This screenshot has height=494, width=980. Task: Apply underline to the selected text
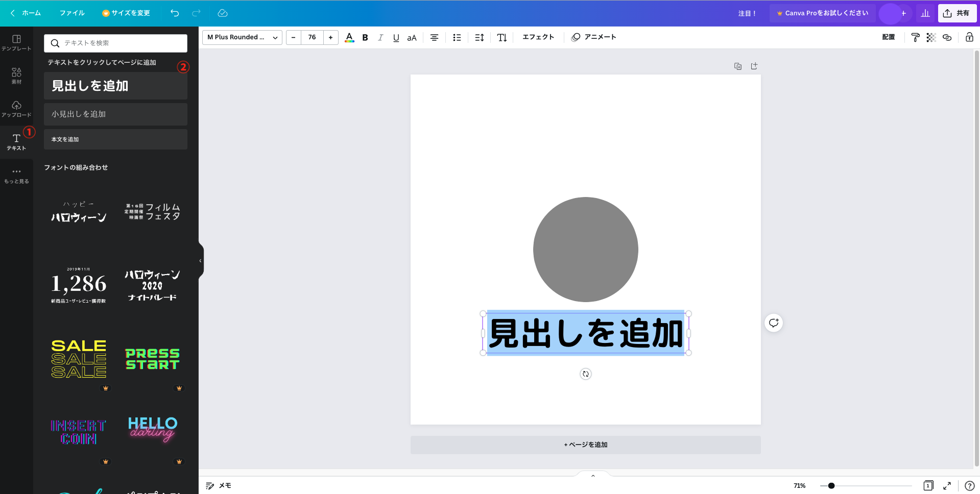(x=396, y=37)
